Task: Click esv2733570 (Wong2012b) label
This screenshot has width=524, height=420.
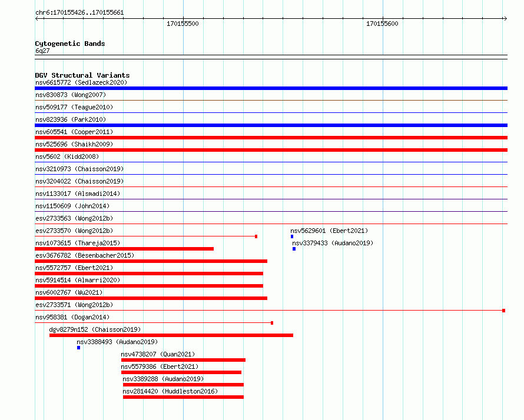Action: tap(74, 231)
